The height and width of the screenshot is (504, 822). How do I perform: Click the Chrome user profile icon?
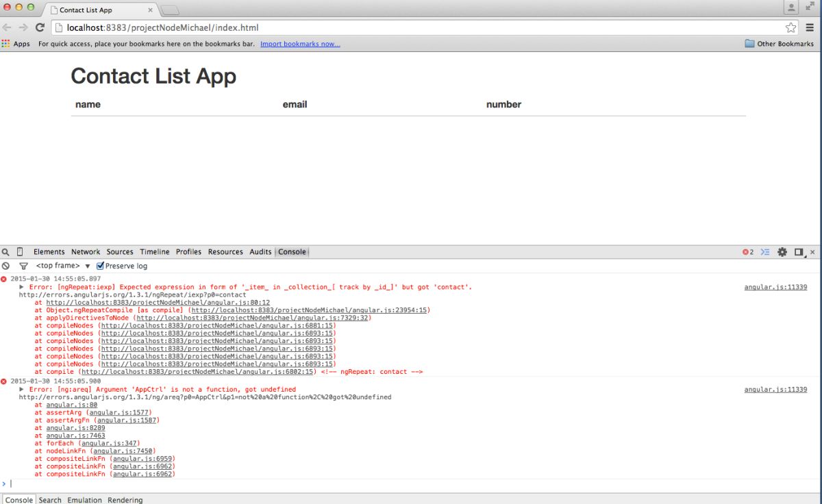(x=791, y=8)
